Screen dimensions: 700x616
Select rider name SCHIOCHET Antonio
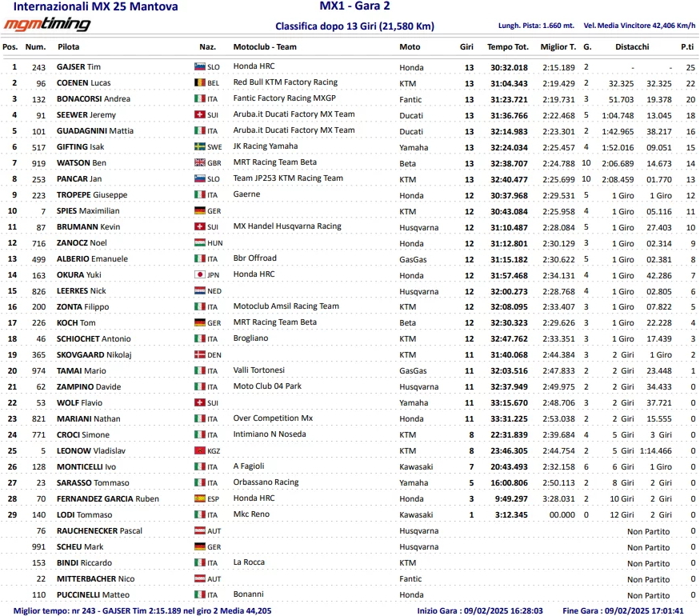click(x=94, y=339)
